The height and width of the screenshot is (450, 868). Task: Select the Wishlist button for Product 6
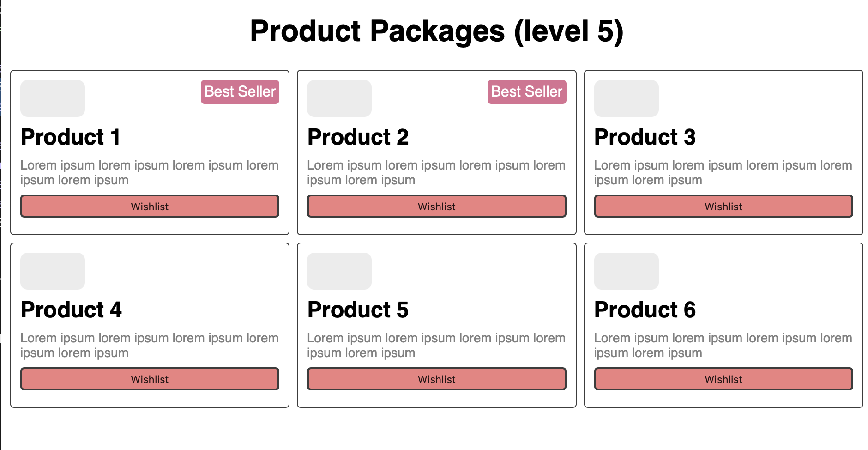coord(723,379)
